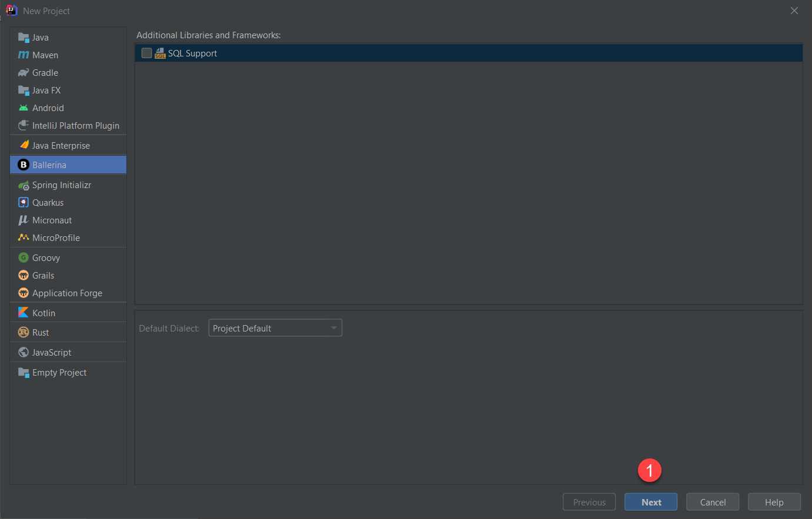The width and height of the screenshot is (812, 519).
Task: Select the Ballerina label text
Action: click(49, 165)
